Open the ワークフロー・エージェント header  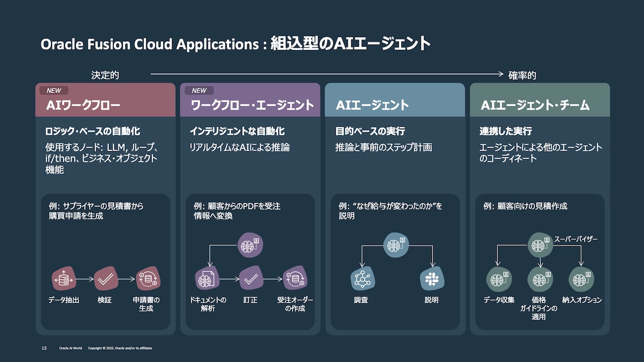tap(250, 105)
